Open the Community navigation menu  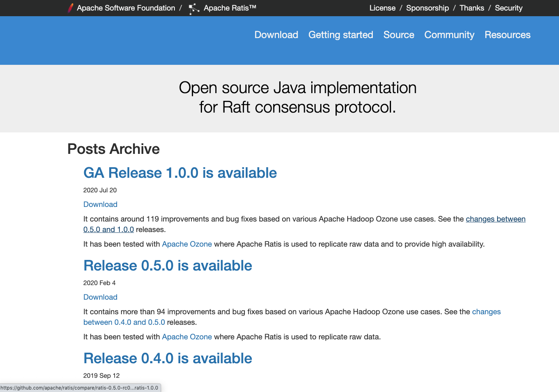click(449, 35)
